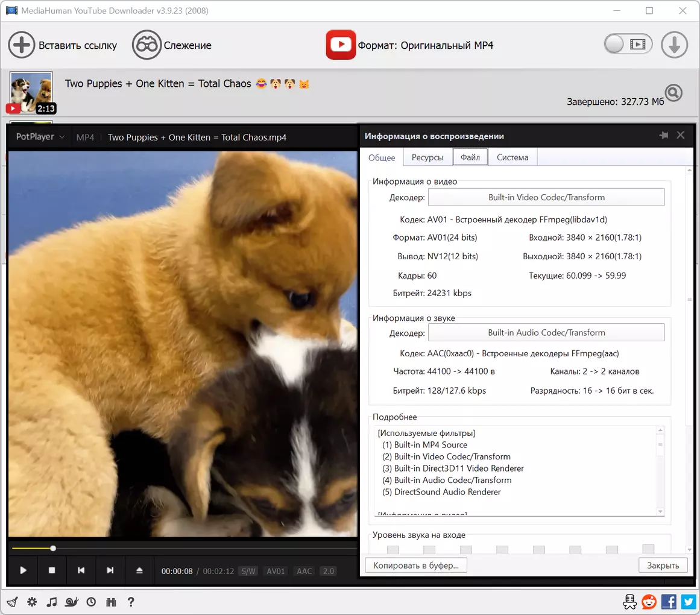Screen dimensions: 700x615
Task: Click the 2.0 audio channel indicator
Action: (328, 571)
